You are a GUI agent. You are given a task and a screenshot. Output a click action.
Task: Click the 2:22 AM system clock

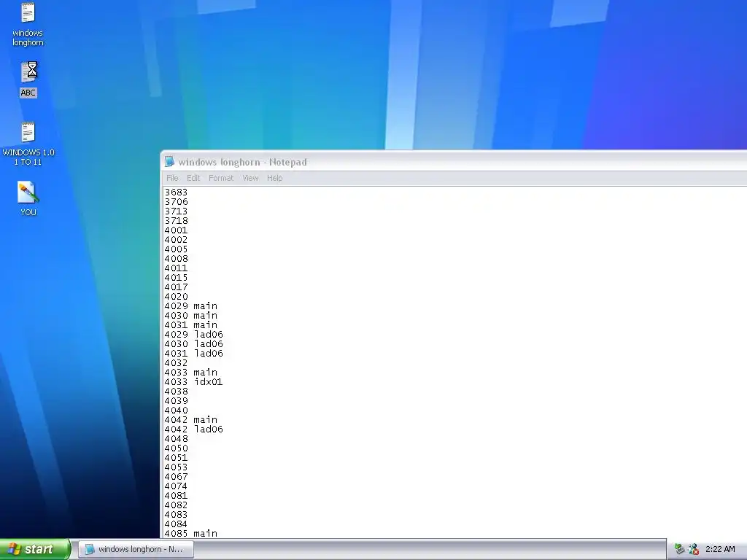click(x=720, y=549)
